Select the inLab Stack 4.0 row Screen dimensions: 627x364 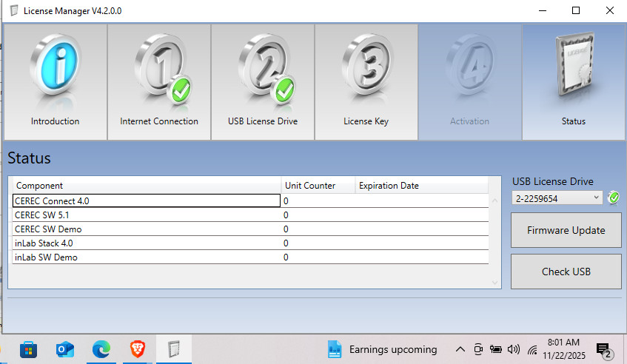coord(250,243)
